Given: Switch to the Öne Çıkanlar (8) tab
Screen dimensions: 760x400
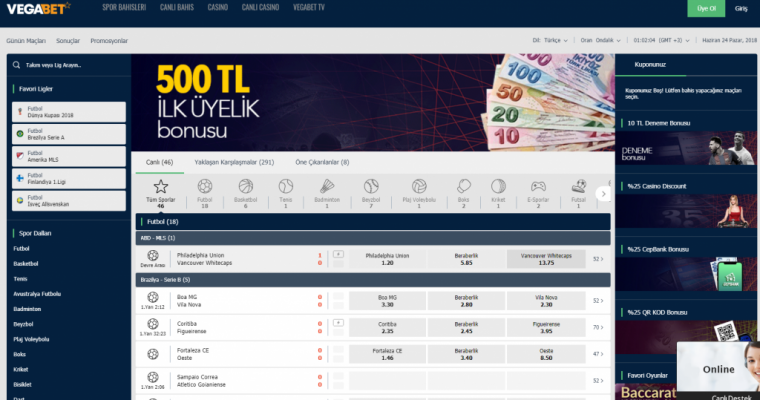Looking at the screenshot, I should click(322, 162).
